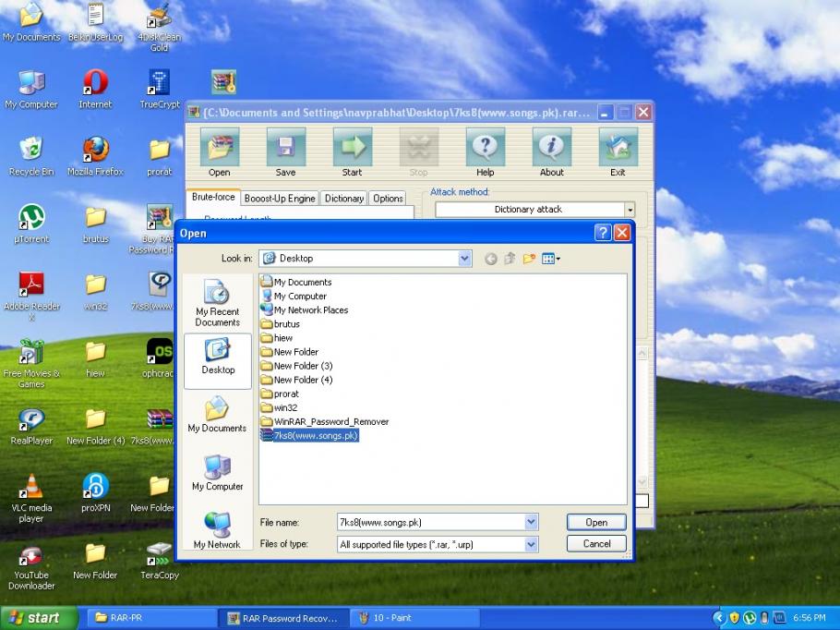This screenshot has width=840, height=630.
Task: Select the Recycle Bin desktop icon
Action: tap(31, 156)
